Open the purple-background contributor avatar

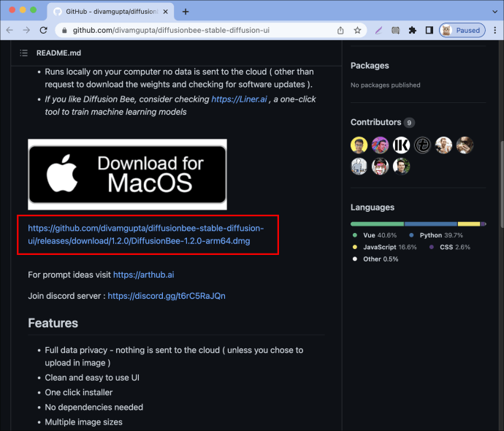[x=381, y=145]
